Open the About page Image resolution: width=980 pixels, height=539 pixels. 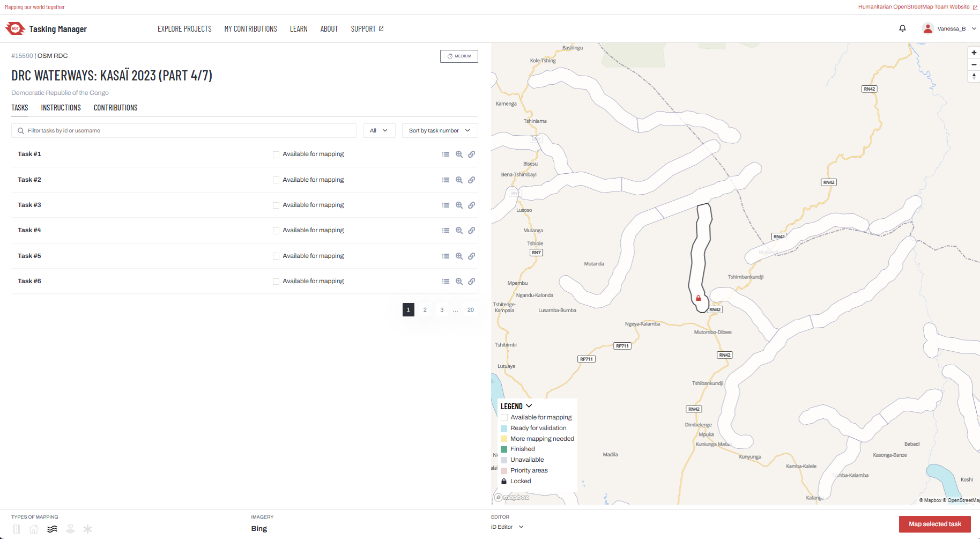coord(329,29)
